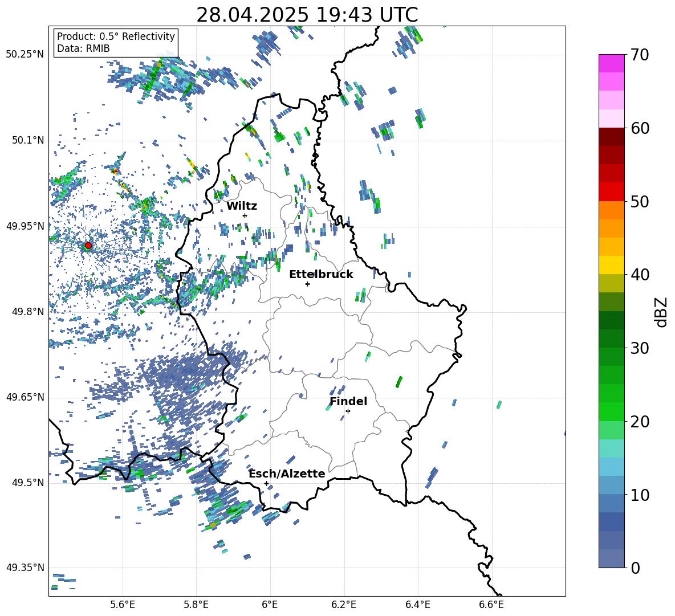
Task: Click the 49.8°N latitude label
Action: point(27,312)
